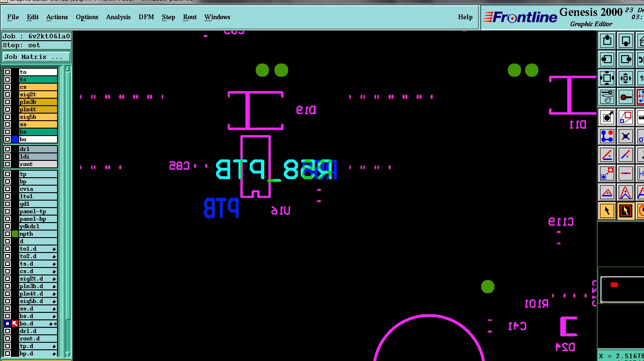Click the zoom in expand-arrows icon

[607, 78]
